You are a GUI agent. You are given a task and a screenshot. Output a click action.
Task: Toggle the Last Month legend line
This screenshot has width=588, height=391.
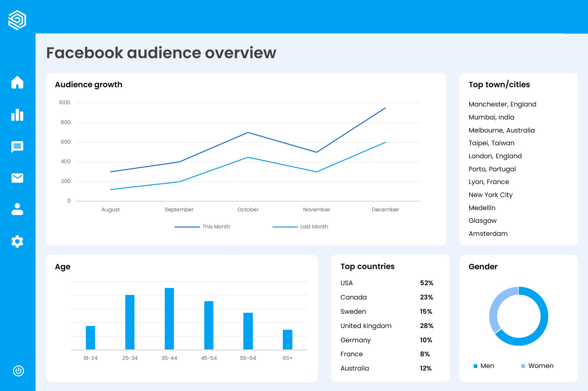(285, 227)
